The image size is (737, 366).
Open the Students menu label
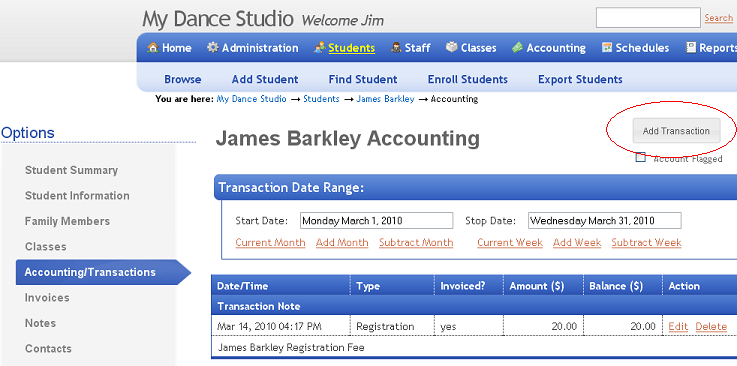(352, 48)
